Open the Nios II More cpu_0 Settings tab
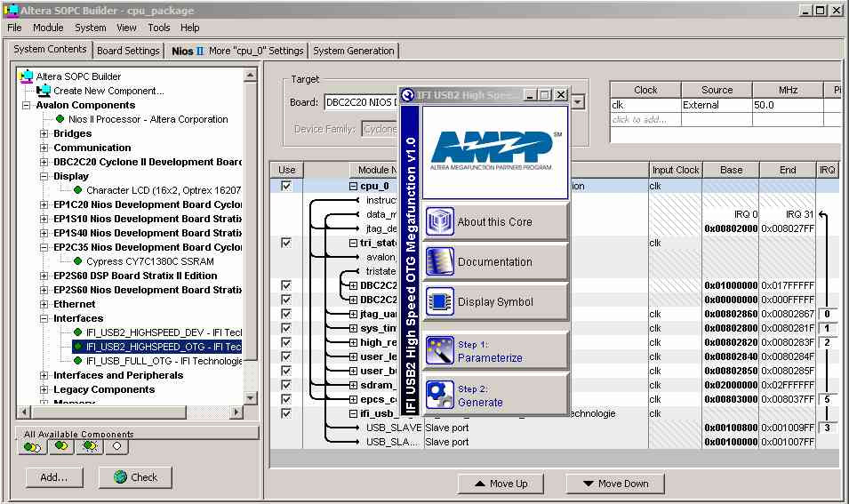This screenshot has height=504, width=849. [237, 51]
